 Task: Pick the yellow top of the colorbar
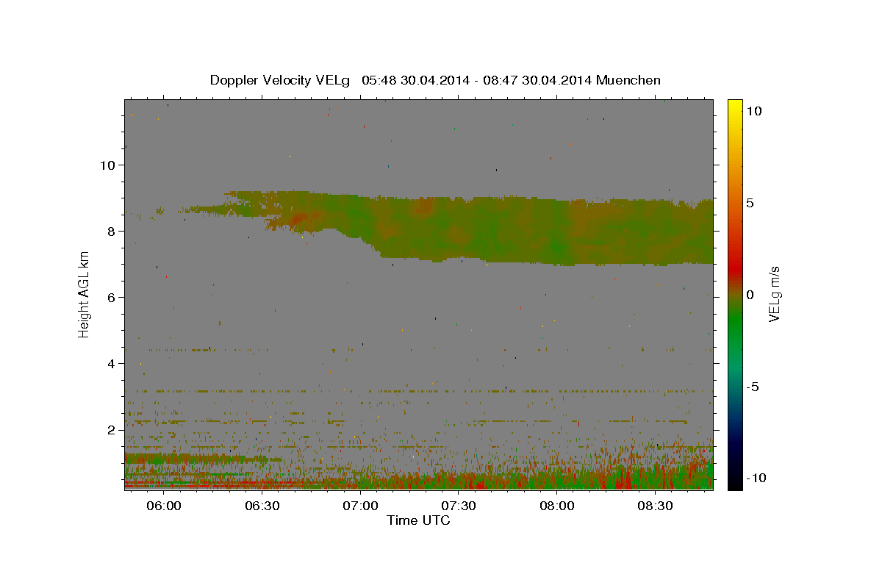tap(735, 104)
